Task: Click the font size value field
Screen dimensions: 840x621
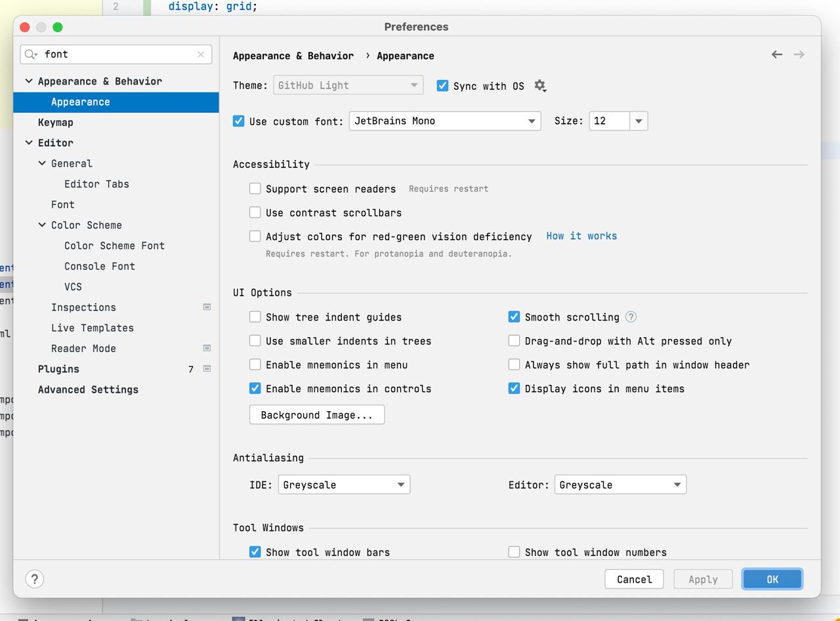Action: point(610,121)
